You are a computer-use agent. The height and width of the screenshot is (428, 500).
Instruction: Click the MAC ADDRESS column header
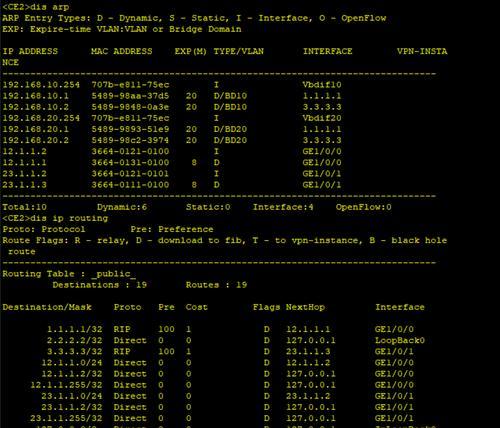[x=122, y=51]
